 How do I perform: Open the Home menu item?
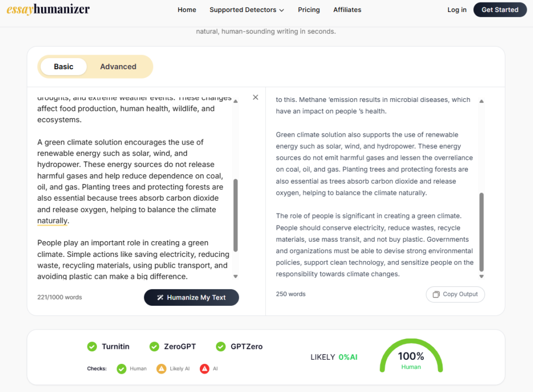click(187, 10)
